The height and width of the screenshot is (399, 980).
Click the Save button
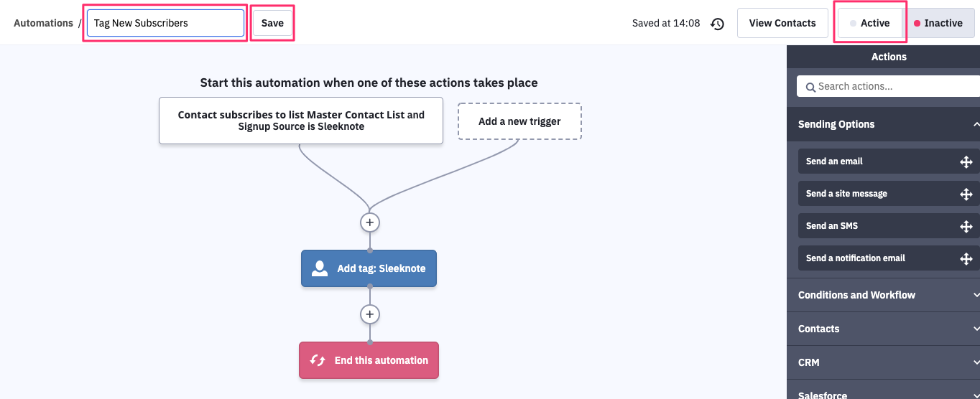point(272,23)
